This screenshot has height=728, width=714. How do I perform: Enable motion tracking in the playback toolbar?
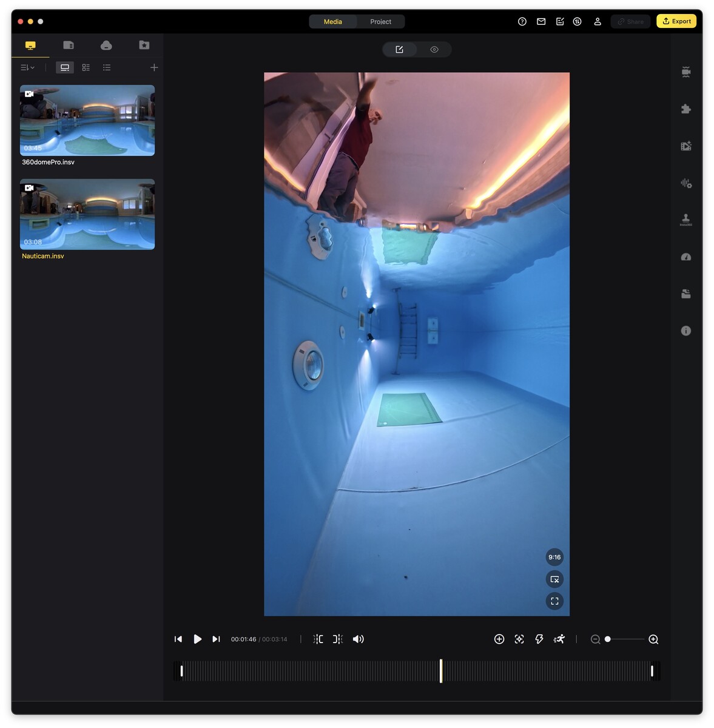coord(559,639)
